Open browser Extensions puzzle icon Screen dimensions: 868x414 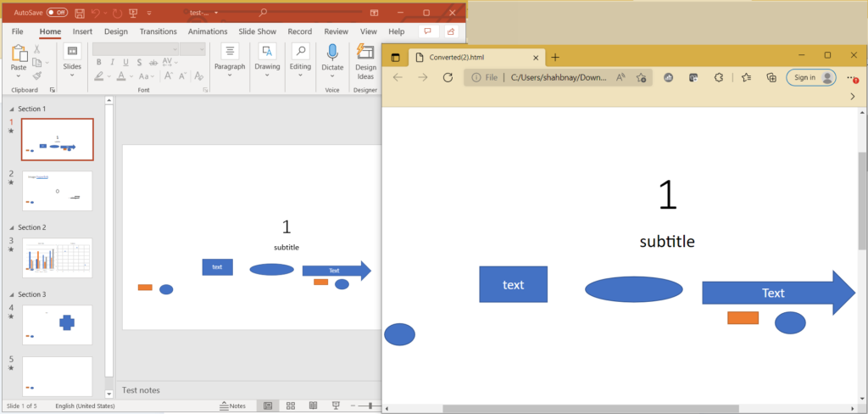coord(718,77)
